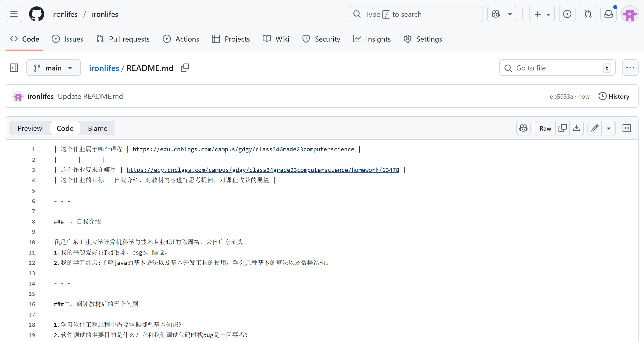Switch to Blame view
Viewport: 644px width, 341px height.
[97, 128]
